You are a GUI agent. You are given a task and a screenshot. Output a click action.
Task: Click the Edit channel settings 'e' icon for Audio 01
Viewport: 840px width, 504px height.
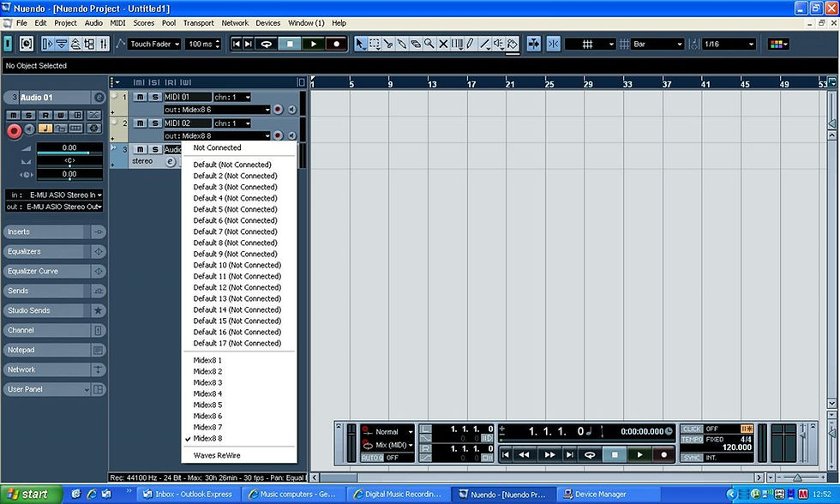point(99,98)
